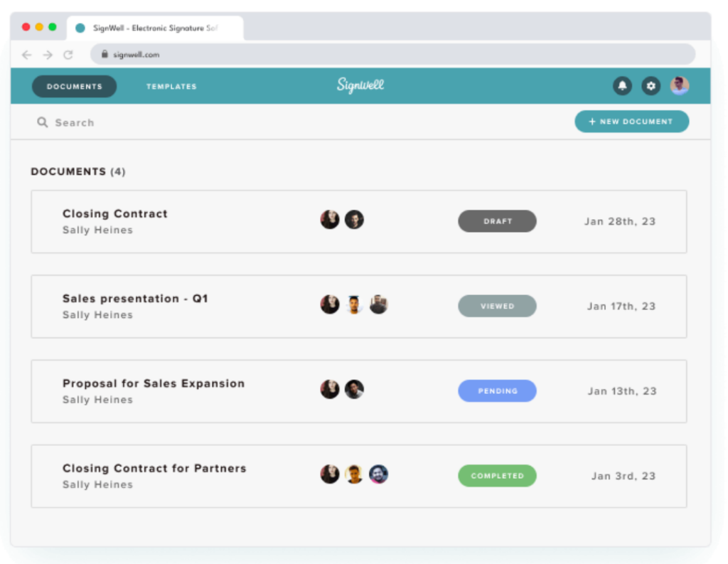
Task: Select the DOCUMENTS tab
Action: coord(74,86)
